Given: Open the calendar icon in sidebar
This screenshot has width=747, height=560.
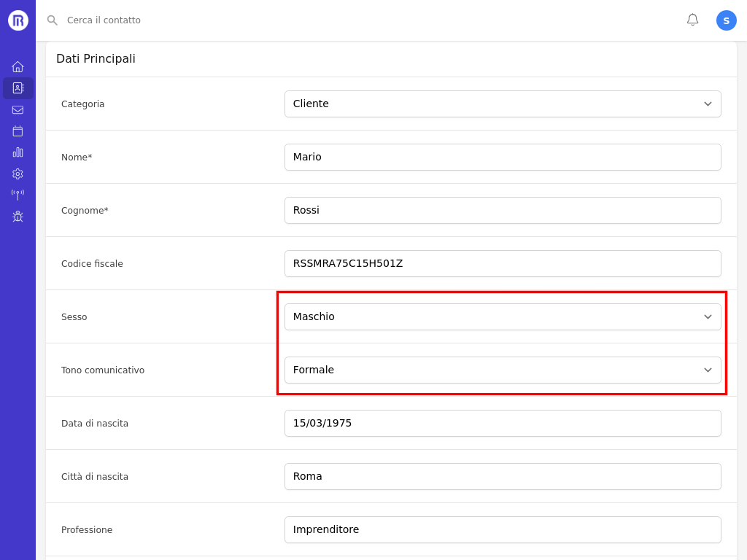Looking at the screenshot, I should [x=18, y=131].
